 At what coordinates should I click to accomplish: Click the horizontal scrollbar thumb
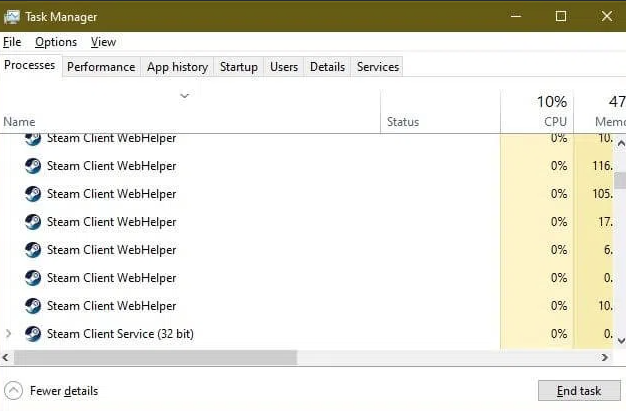pos(155,357)
